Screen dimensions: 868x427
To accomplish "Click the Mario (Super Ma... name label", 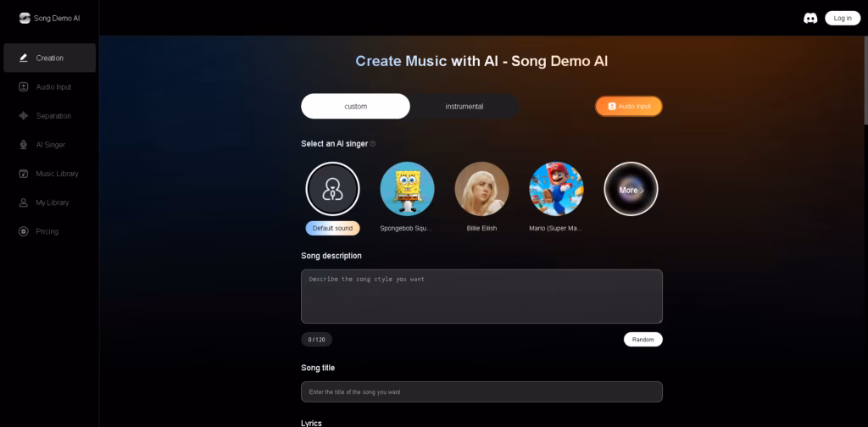I will pos(556,228).
